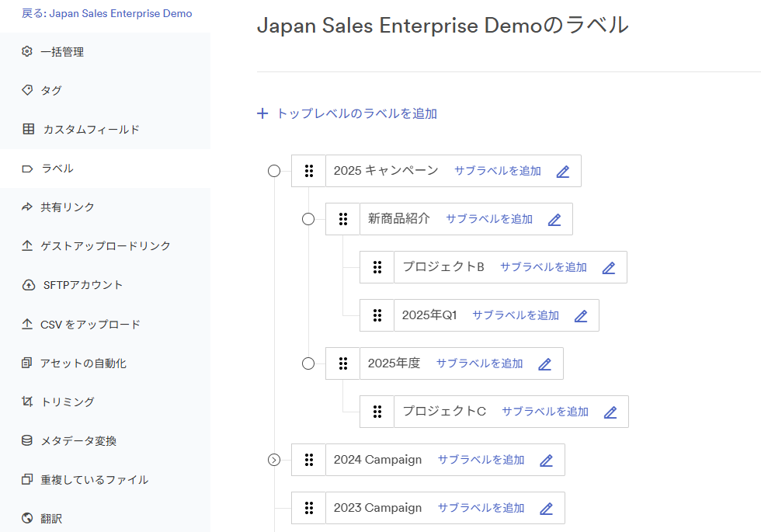Image resolution: width=761 pixels, height=532 pixels.
Task: Add sublabel to 2024 Campaign
Action: point(481,460)
